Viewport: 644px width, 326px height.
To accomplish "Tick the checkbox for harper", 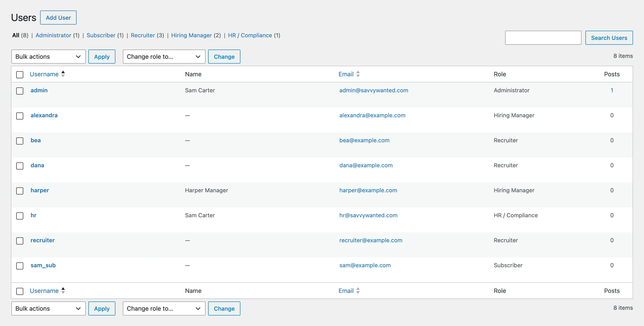I will coord(20,191).
